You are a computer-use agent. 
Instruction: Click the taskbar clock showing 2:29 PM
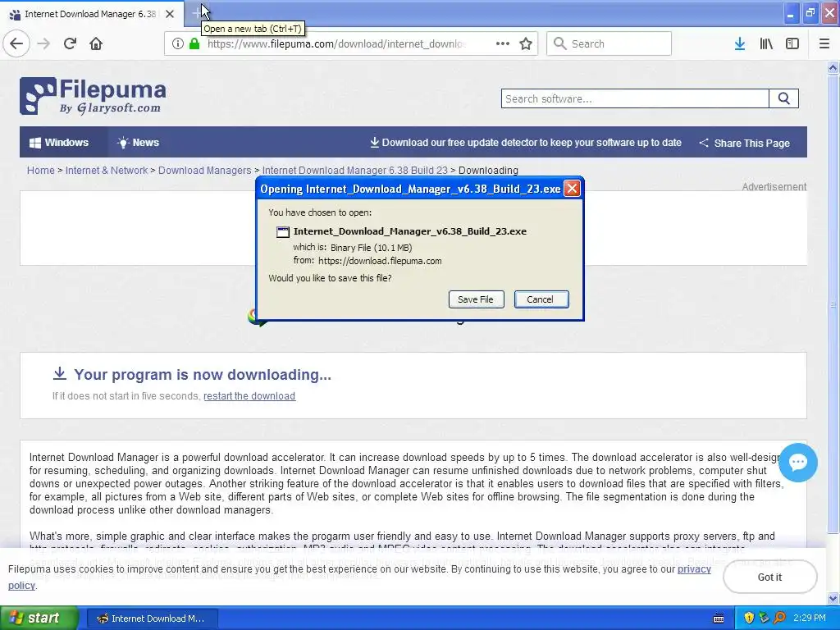coord(810,619)
